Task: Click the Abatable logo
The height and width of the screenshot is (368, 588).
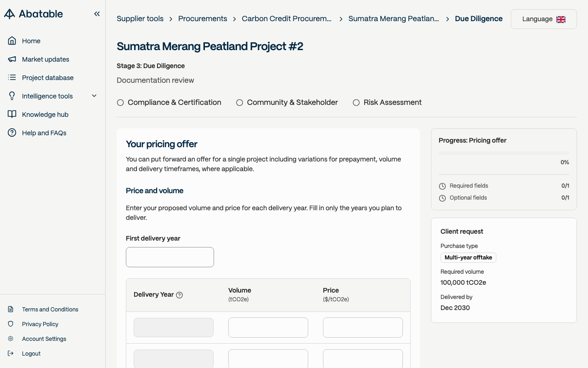Action: [x=34, y=14]
